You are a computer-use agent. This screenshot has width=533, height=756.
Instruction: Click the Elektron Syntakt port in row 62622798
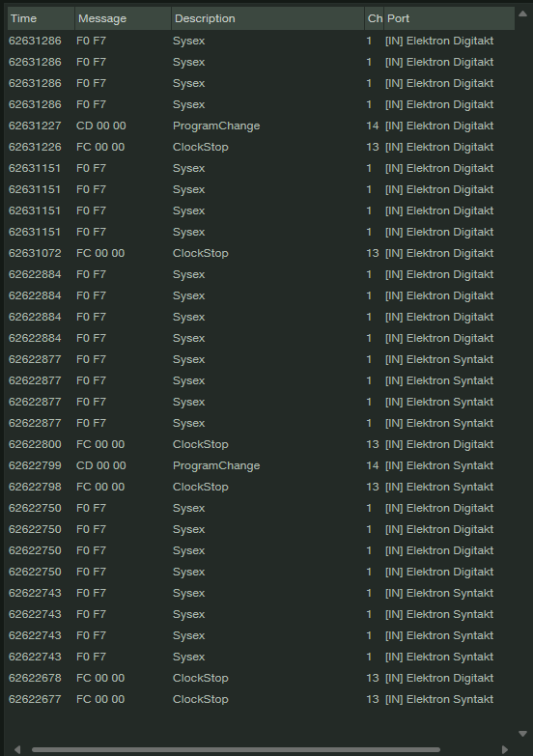439,487
